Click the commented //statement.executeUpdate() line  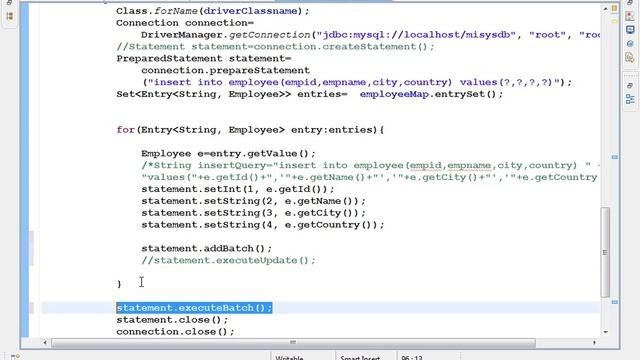pyautogui.click(x=229, y=260)
